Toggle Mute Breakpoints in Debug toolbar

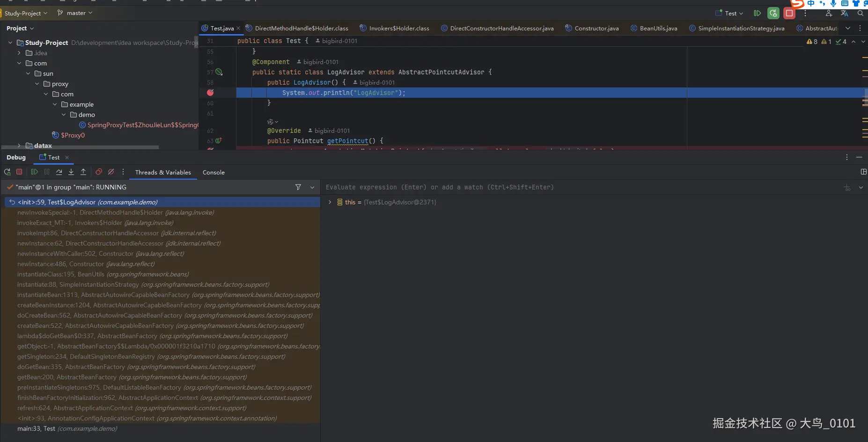click(x=111, y=172)
